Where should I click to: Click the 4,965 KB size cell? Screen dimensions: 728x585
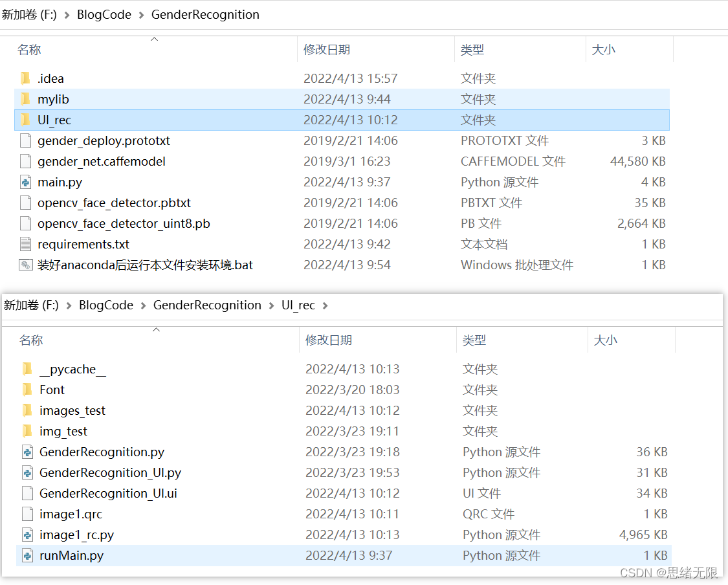pyautogui.click(x=643, y=535)
